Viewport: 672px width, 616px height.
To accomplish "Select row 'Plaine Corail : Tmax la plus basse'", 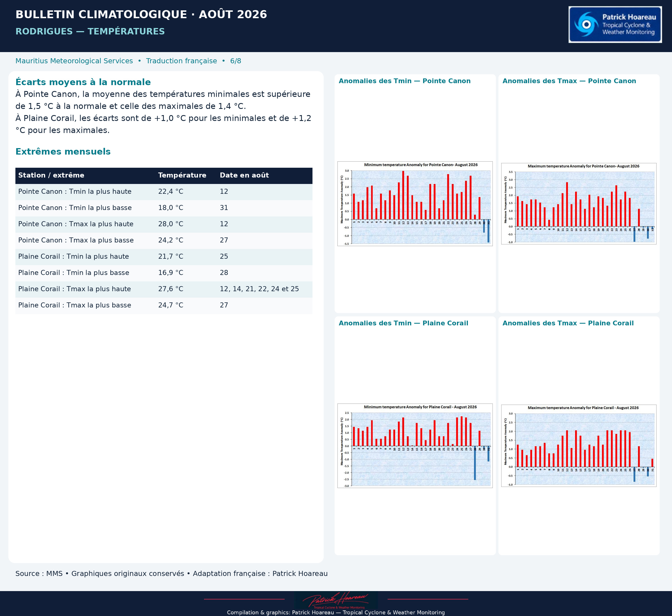I will (164, 305).
